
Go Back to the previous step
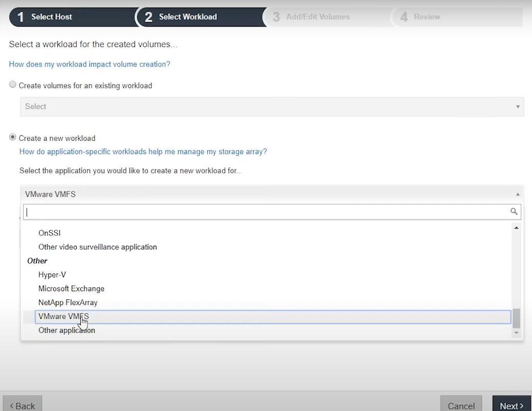pyautogui.click(x=23, y=404)
